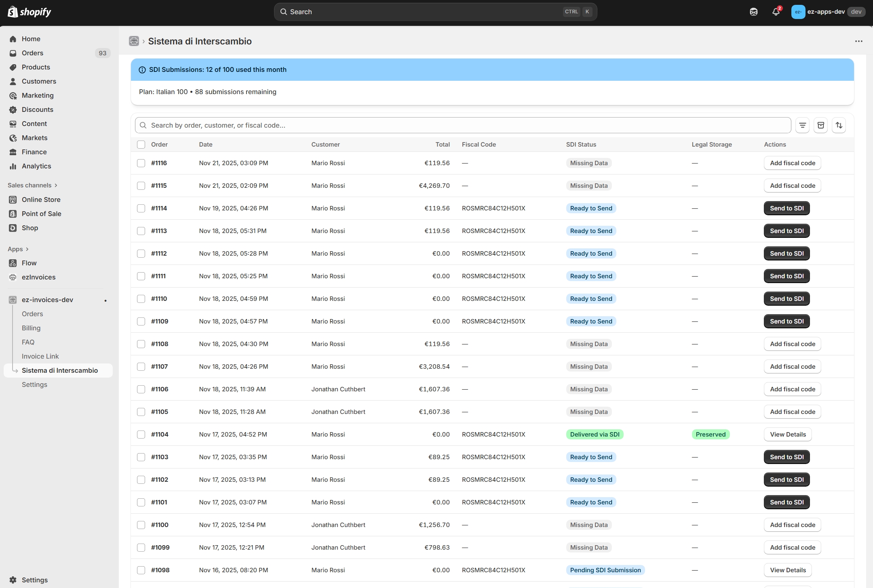Click the Flow app icon
Screen dimensions: 873x588
[x=13, y=263]
